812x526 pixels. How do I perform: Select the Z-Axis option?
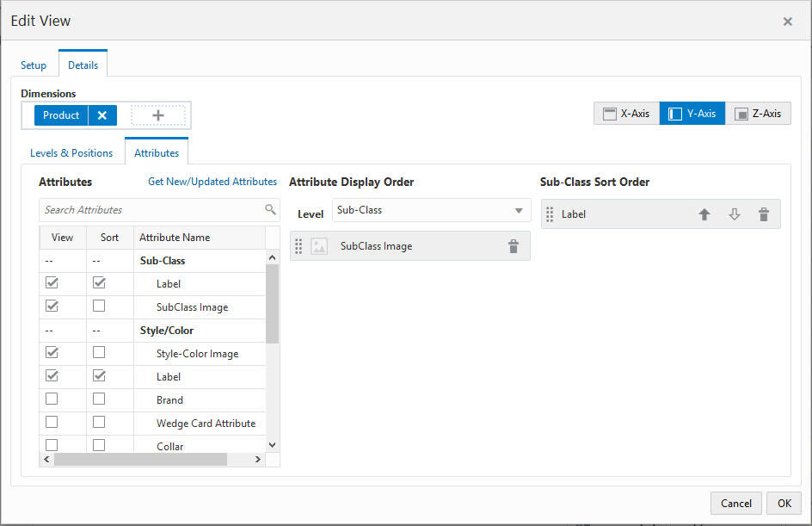(758, 113)
